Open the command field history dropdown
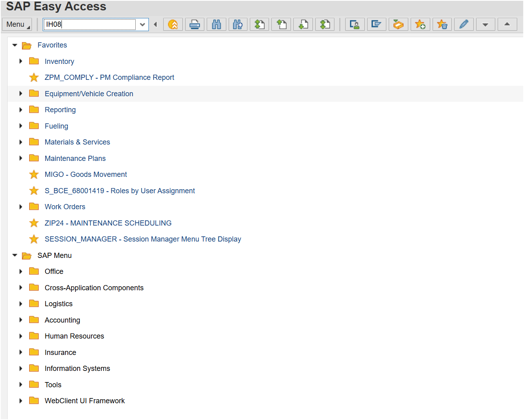 (x=142, y=24)
